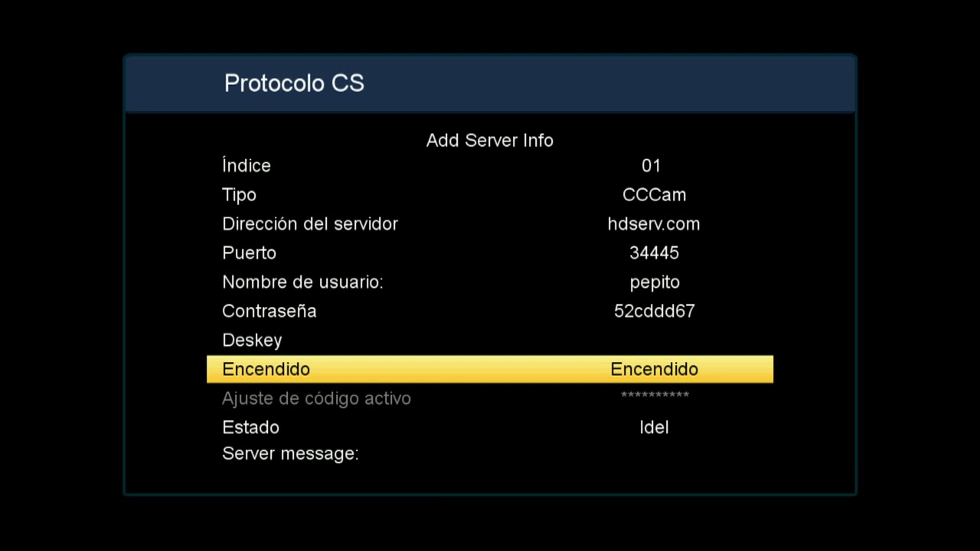Edit the Puerto value 34445

point(654,253)
